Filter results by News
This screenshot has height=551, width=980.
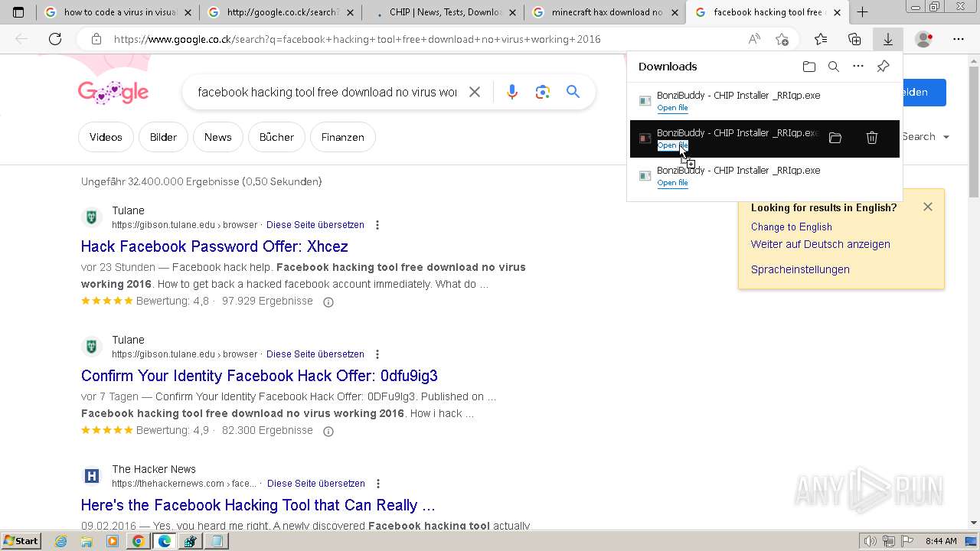pyautogui.click(x=217, y=137)
